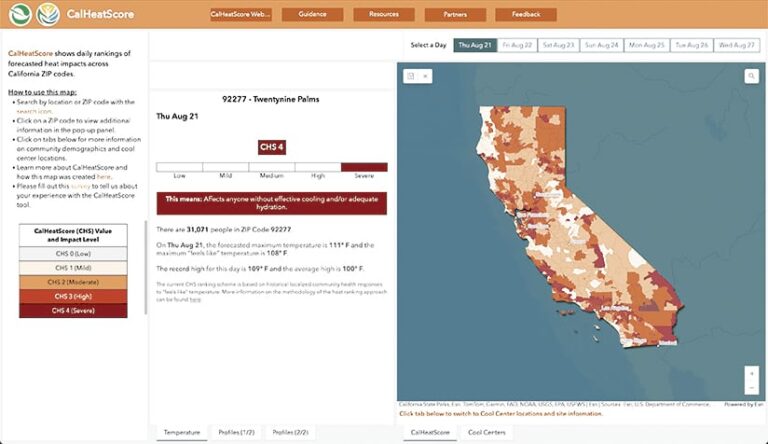This screenshot has height=444, width=768.
Task: Select Fri Aug 22 day
Action: 517,45
